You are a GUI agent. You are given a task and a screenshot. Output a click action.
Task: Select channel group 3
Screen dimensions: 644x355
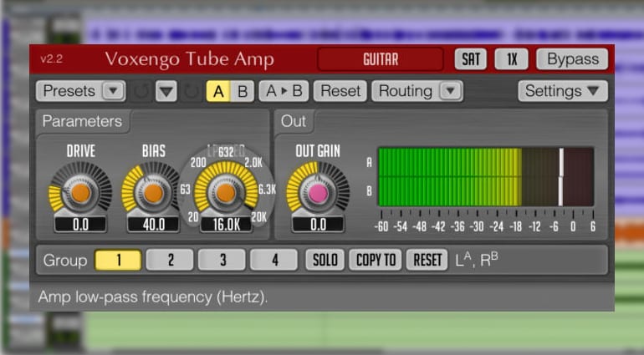tap(222, 260)
